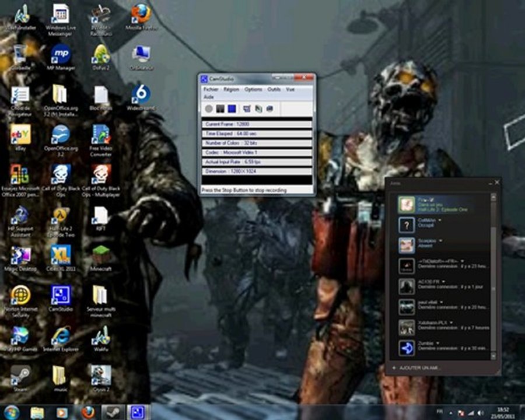Click Steam friends list scrollbar up arrow
525x420 pixels.
coord(493,198)
